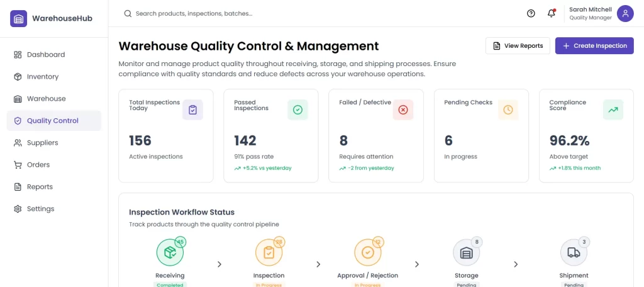Click Passed Inspections checkmark icon
644x287 pixels.
click(297, 110)
